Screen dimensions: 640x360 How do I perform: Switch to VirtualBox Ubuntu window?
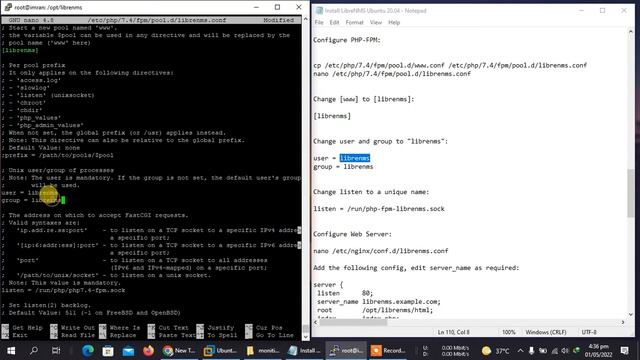pyautogui.click(x=220, y=351)
